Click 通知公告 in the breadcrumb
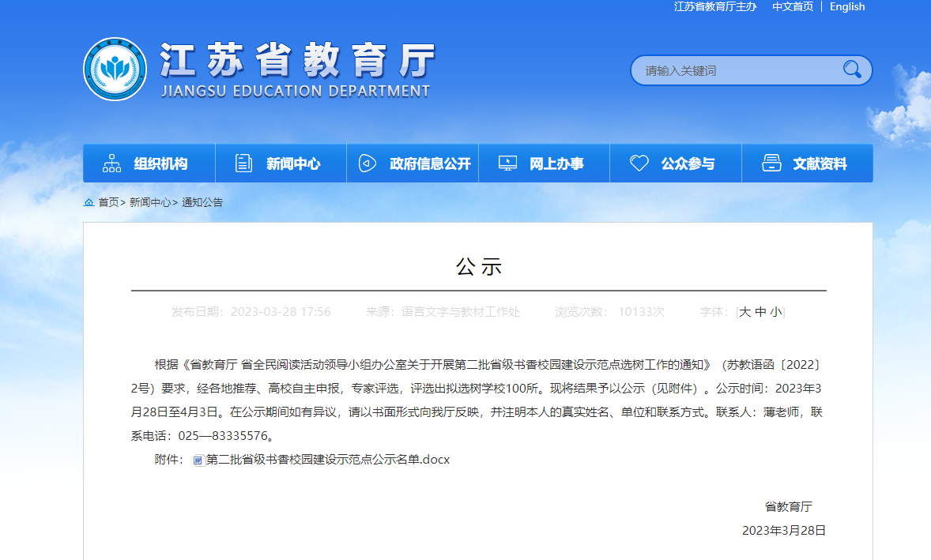 coord(202,202)
